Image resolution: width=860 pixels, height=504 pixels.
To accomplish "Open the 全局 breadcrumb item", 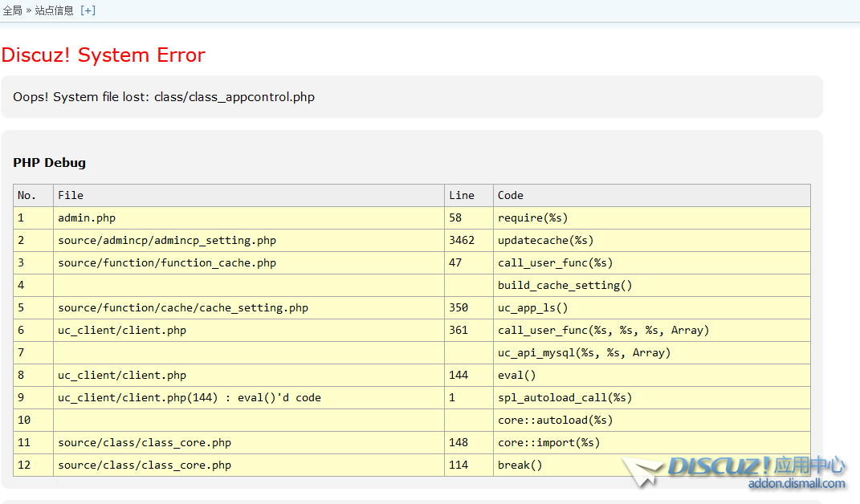I will (12, 10).
